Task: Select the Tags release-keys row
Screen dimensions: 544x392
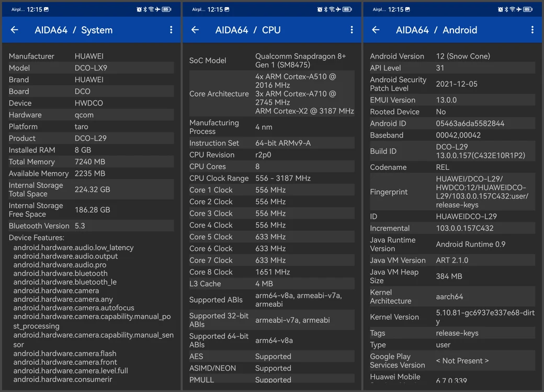Action: point(452,333)
